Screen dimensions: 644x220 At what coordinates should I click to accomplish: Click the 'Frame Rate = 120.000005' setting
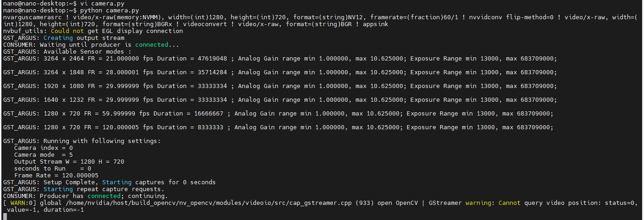[x=56, y=175]
